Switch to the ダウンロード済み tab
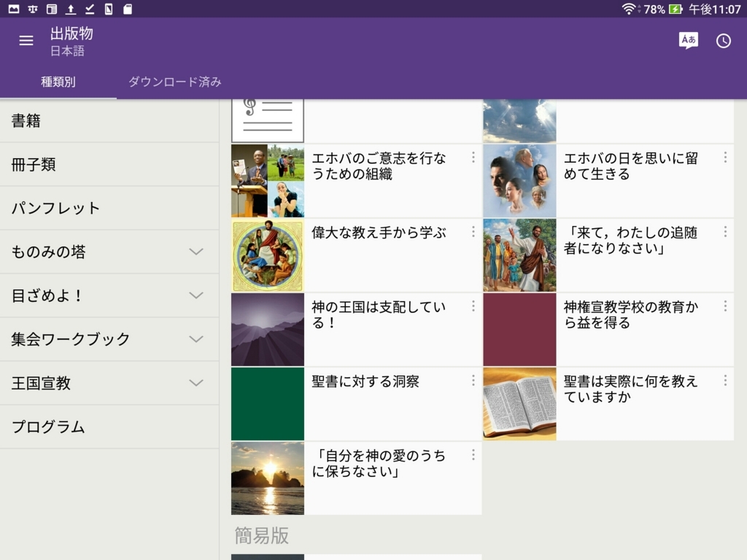This screenshot has height=560, width=747. pyautogui.click(x=175, y=82)
